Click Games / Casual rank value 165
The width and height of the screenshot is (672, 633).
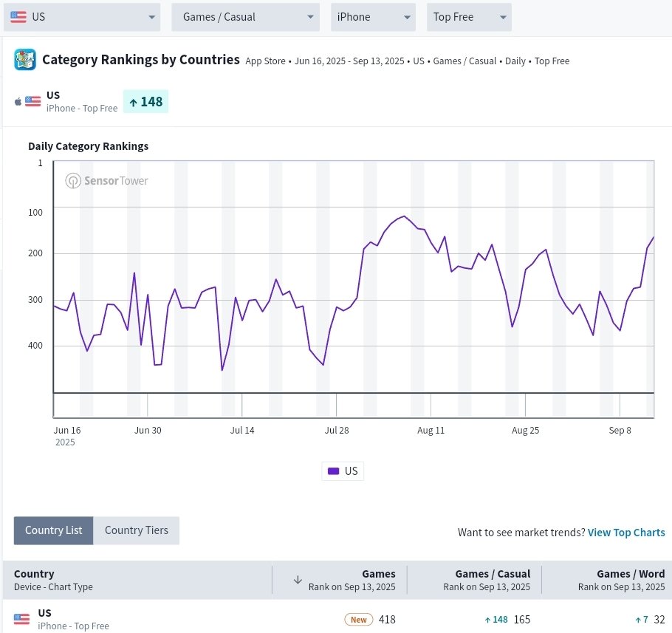coord(522,620)
